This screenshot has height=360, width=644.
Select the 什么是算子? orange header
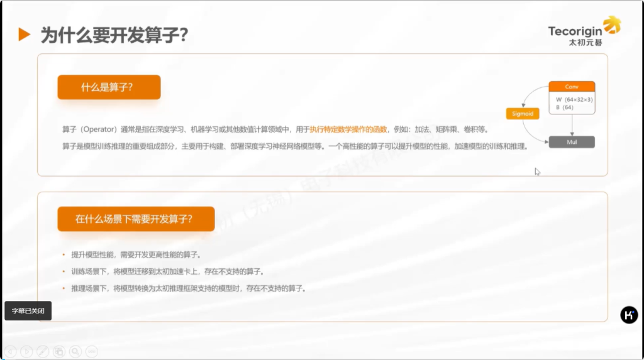tap(109, 87)
